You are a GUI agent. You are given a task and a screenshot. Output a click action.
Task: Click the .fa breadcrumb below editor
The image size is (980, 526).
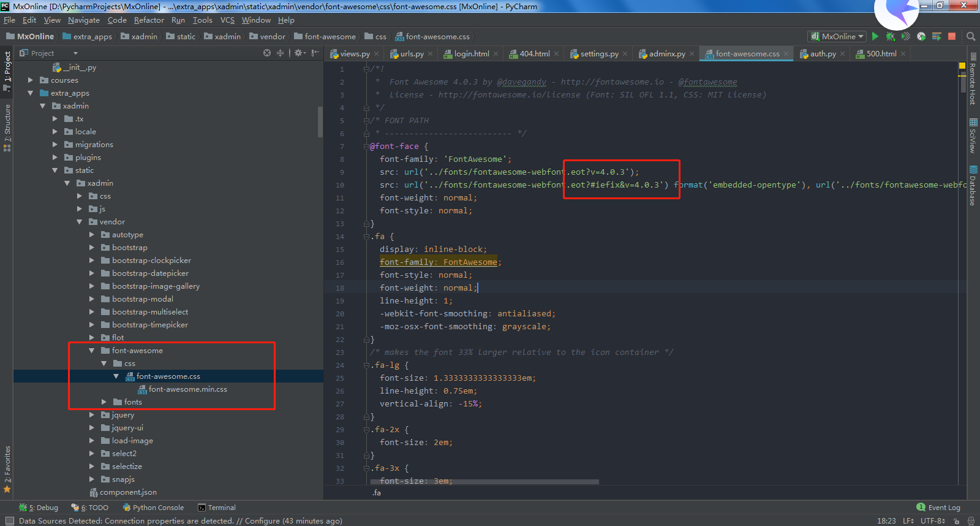pyautogui.click(x=377, y=493)
